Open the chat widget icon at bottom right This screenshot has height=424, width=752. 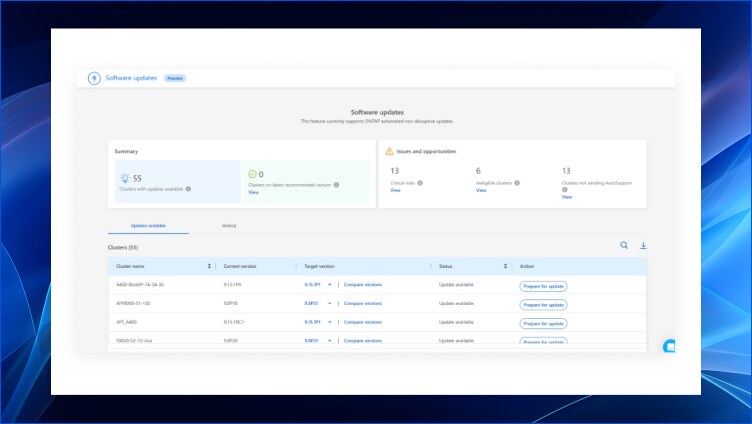pos(670,346)
